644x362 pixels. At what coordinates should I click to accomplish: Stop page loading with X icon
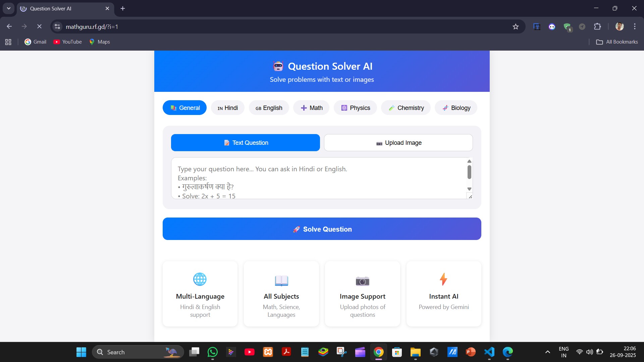(x=39, y=26)
